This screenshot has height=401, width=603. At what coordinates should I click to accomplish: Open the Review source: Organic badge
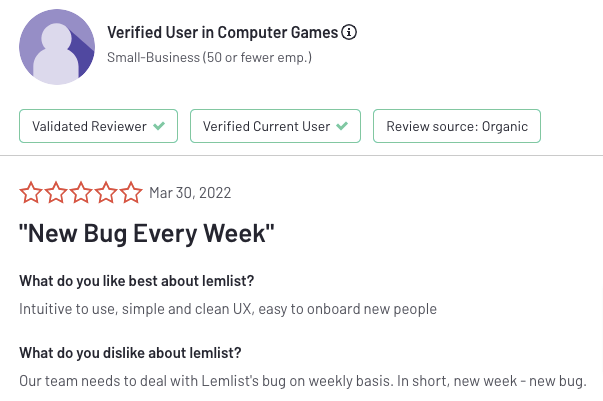coord(456,127)
